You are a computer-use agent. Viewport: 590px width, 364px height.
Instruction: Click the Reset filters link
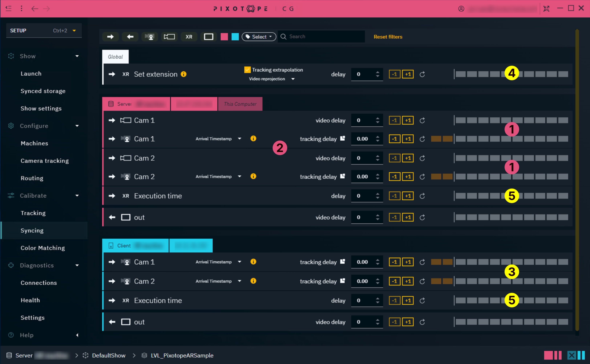[x=388, y=37]
